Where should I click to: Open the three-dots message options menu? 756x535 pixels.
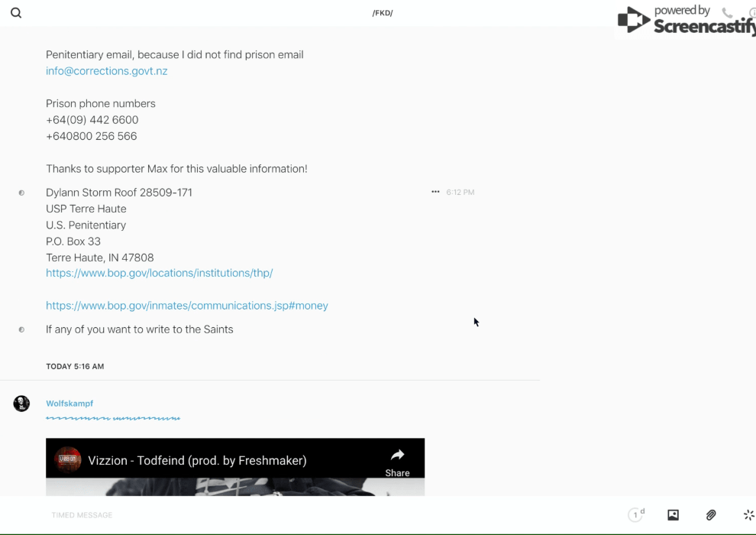click(x=435, y=192)
